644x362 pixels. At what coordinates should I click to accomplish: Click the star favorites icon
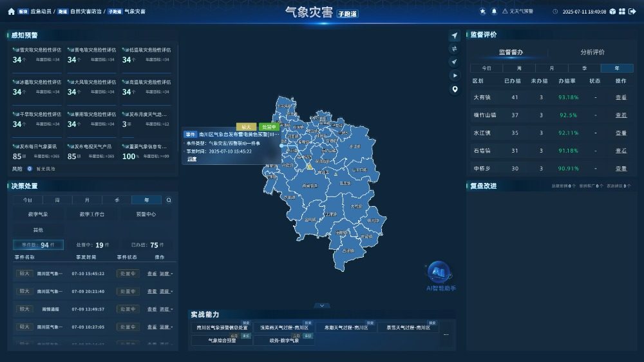(x=482, y=12)
